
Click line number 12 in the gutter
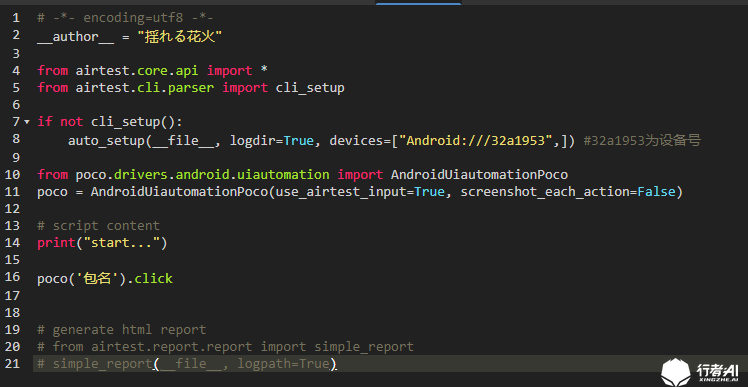[12, 209]
